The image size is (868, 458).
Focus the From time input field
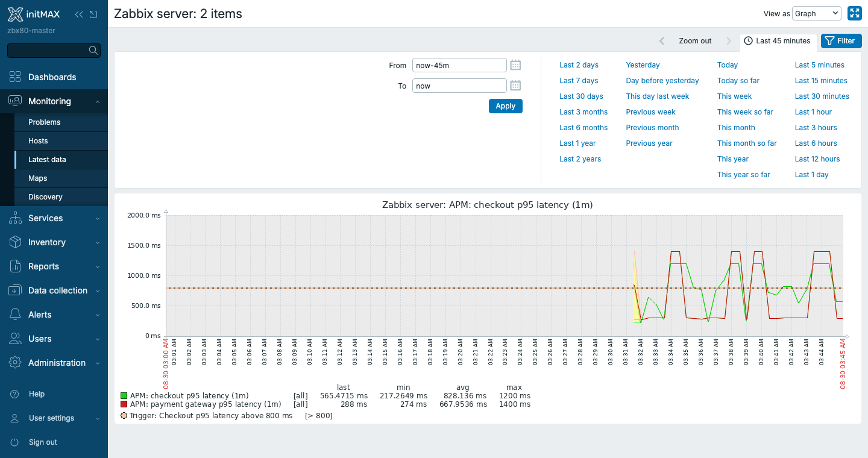pyautogui.click(x=459, y=65)
